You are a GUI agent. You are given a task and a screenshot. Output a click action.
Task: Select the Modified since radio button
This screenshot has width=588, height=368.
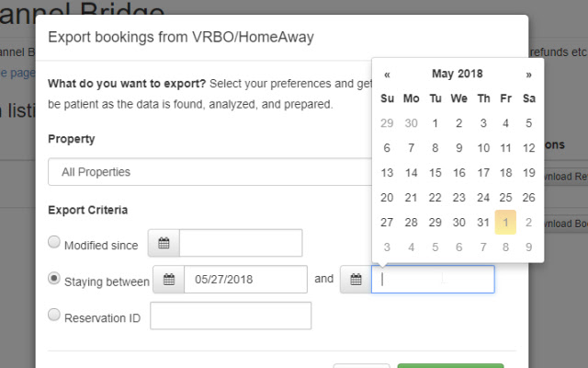(54, 243)
